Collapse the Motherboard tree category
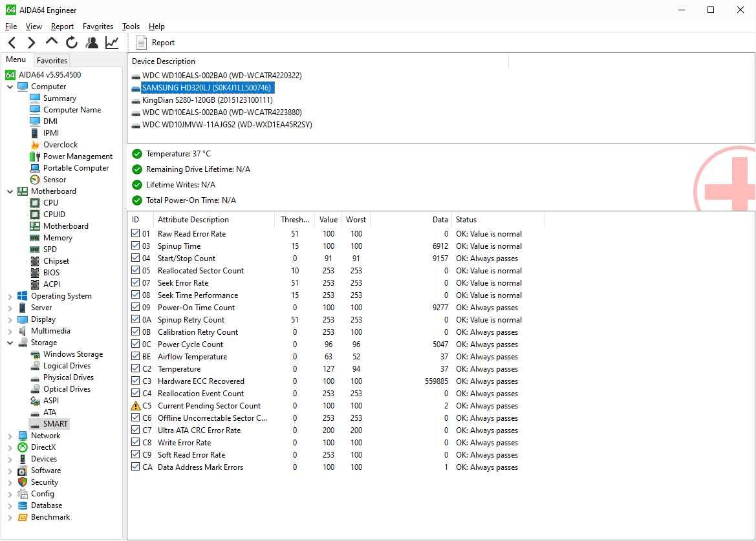Viewport: 756px width, 541px height. pyautogui.click(x=10, y=191)
